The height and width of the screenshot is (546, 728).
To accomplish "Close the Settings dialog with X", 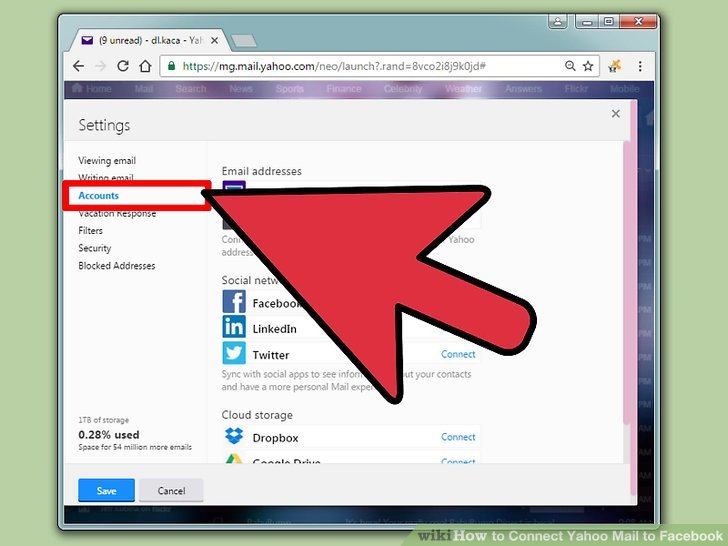I will 616,114.
